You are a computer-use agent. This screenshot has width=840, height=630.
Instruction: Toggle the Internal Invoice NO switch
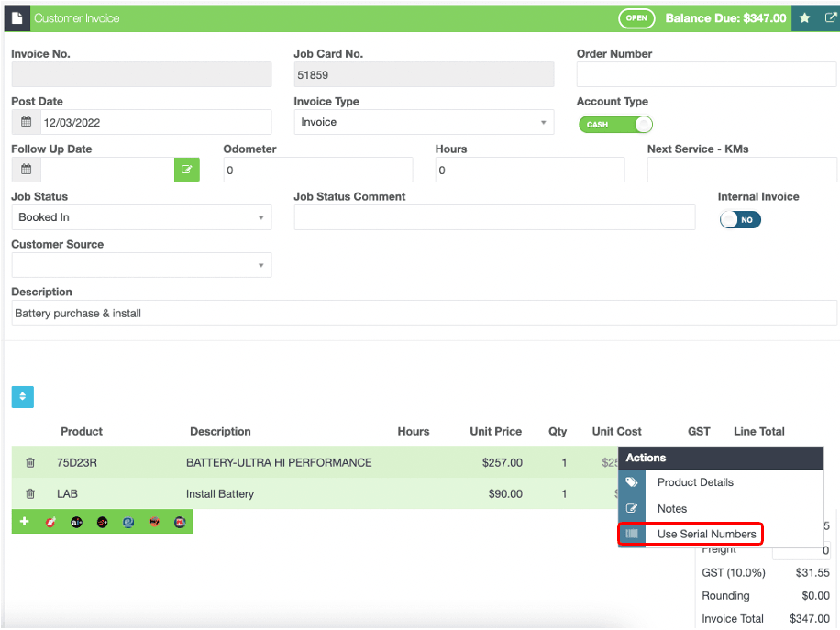click(740, 220)
